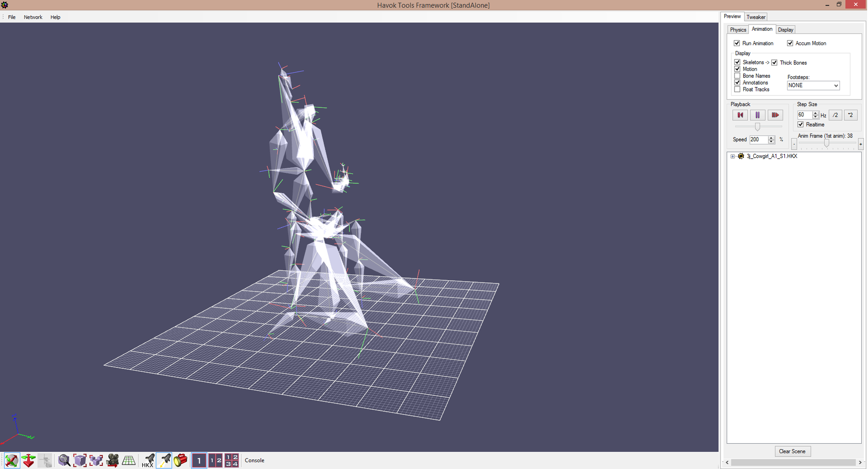Click the pause playback button

coord(758,115)
